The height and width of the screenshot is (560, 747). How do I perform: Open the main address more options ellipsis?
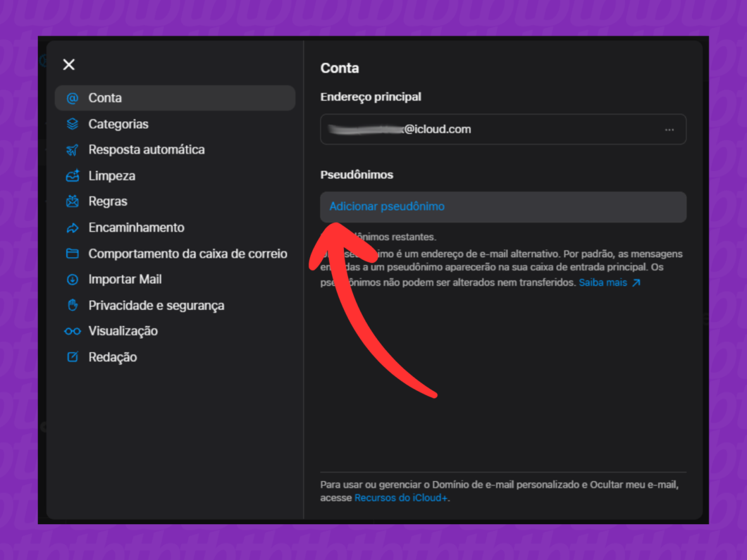[669, 130]
